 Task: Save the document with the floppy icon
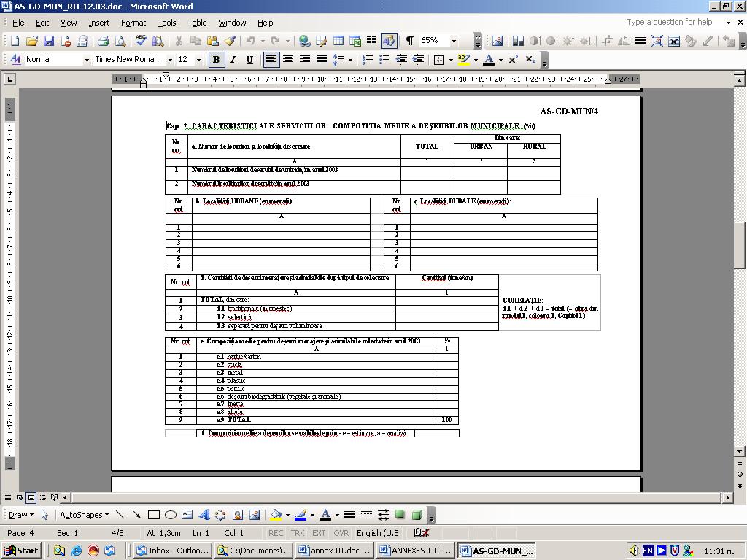tap(49, 41)
